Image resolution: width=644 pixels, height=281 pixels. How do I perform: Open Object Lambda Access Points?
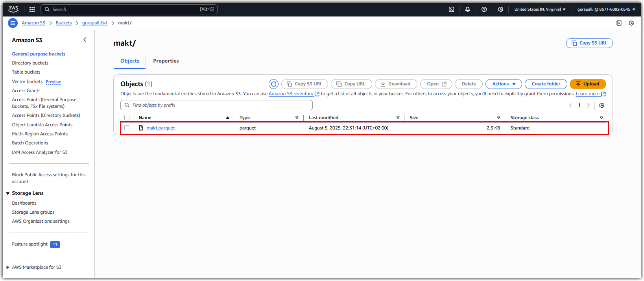pyautogui.click(x=42, y=125)
